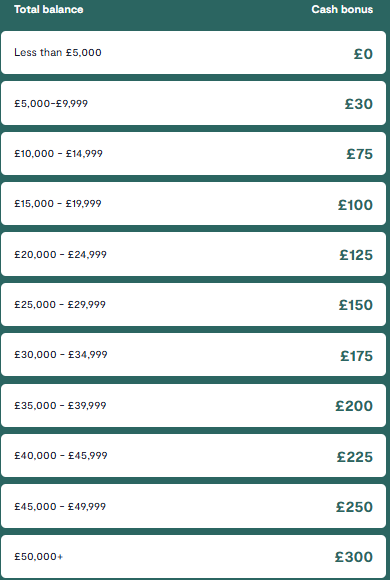This screenshot has height=580, width=390.
Task: Choose the £10,000 - £14,999 balance tier
Action: coord(194,154)
